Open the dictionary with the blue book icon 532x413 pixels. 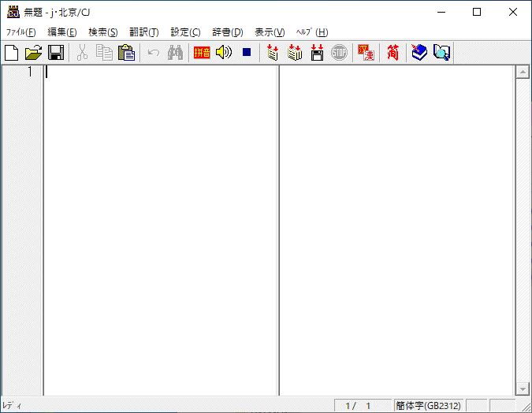tap(419, 53)
